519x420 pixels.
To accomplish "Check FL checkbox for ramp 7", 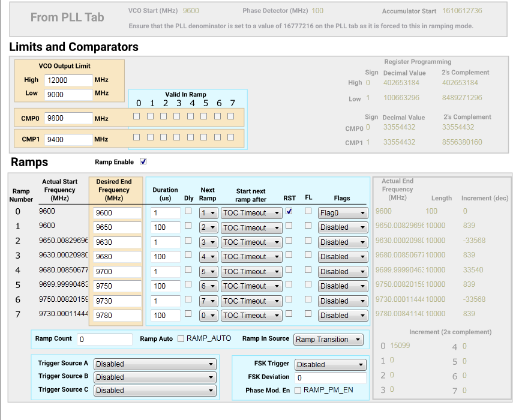I will point(308,313).
